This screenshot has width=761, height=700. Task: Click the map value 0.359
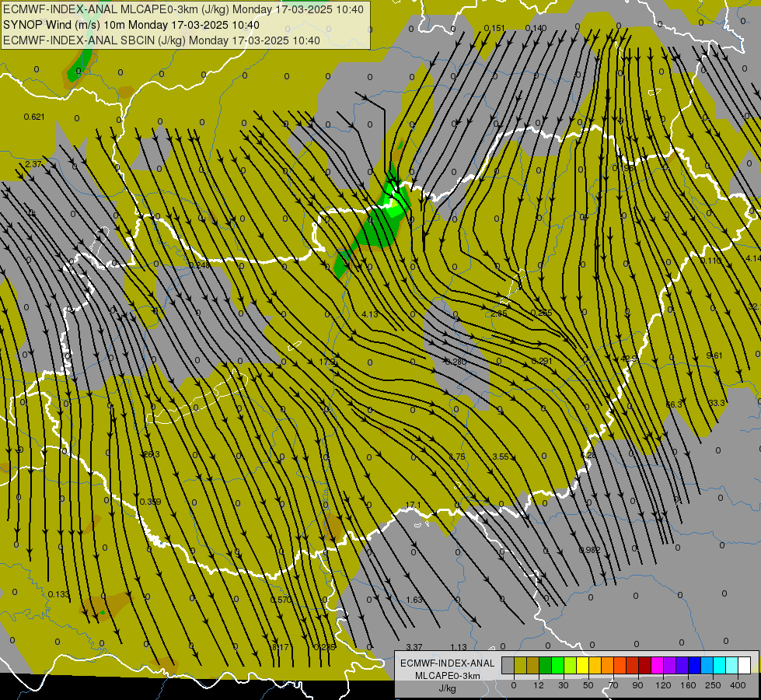click(150, 502)
